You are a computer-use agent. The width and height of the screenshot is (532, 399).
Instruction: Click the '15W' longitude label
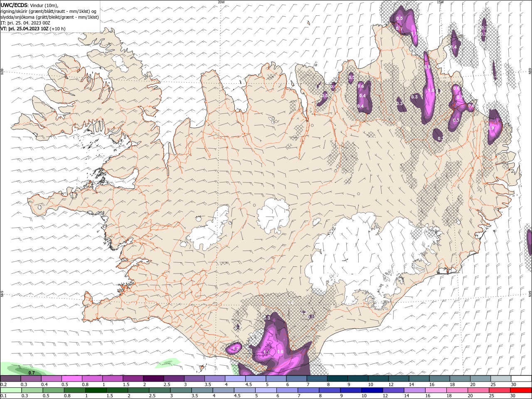click(x=440, y=2)
